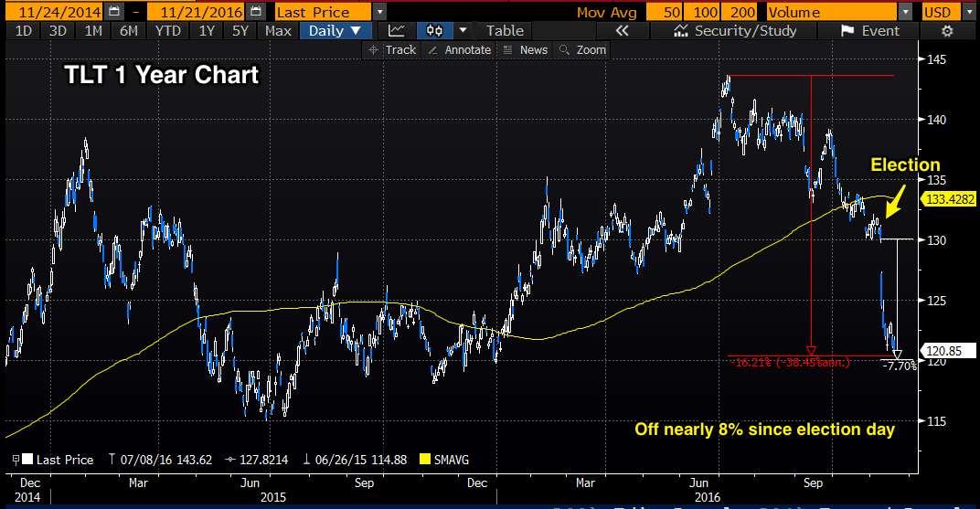Image resolution: width=980 pixels, height=509 pixels.
Task: Toggle the Last Price legend checkbox
Action: click(27, 460)
